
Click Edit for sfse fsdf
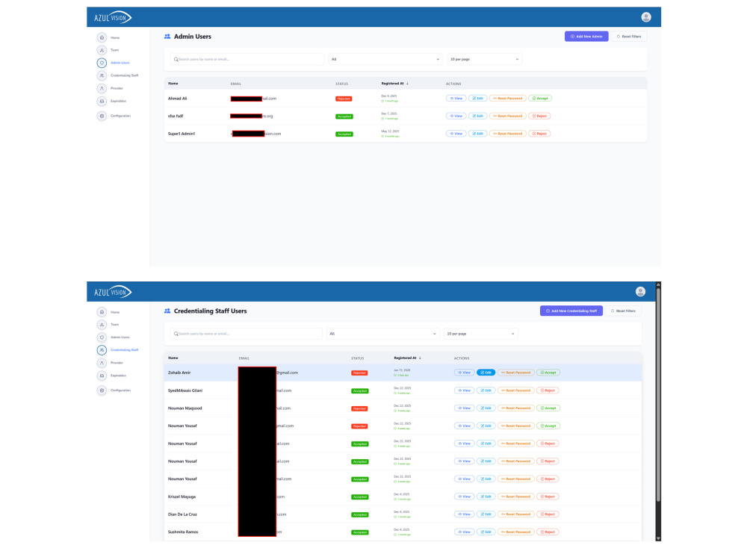[478, 116]
